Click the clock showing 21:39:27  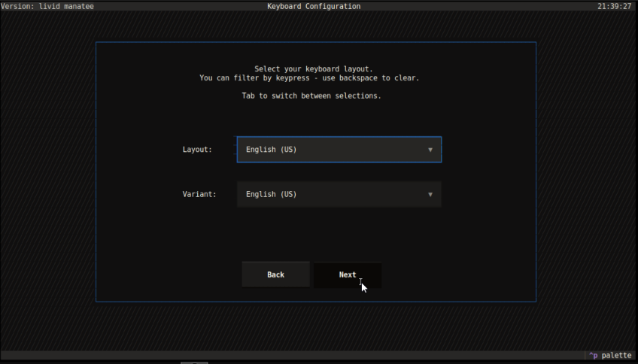coord(614,6)
